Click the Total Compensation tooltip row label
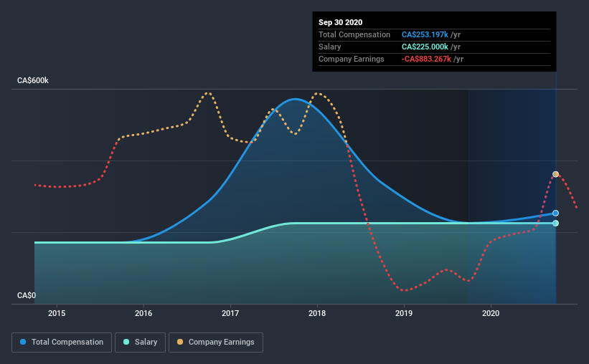This screenshot has height=364, width=589. 354,34
